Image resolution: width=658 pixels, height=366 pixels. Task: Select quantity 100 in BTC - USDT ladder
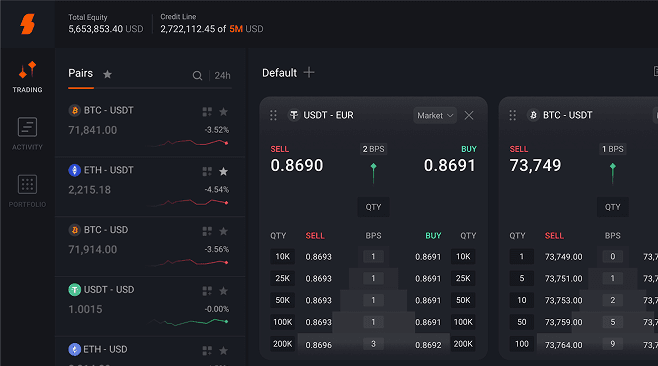point(522,344)
